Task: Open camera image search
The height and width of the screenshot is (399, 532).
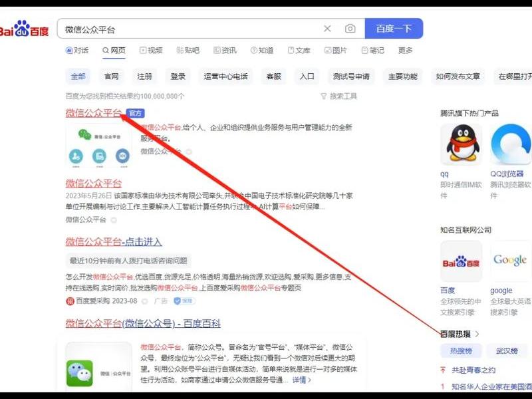Action: 350,29
